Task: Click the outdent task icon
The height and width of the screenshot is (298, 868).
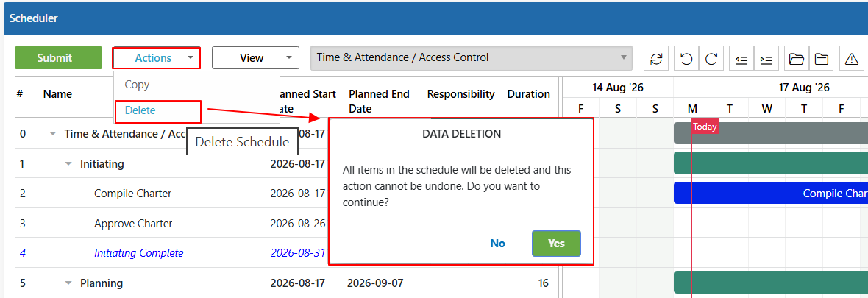Action: pos(741,58)
